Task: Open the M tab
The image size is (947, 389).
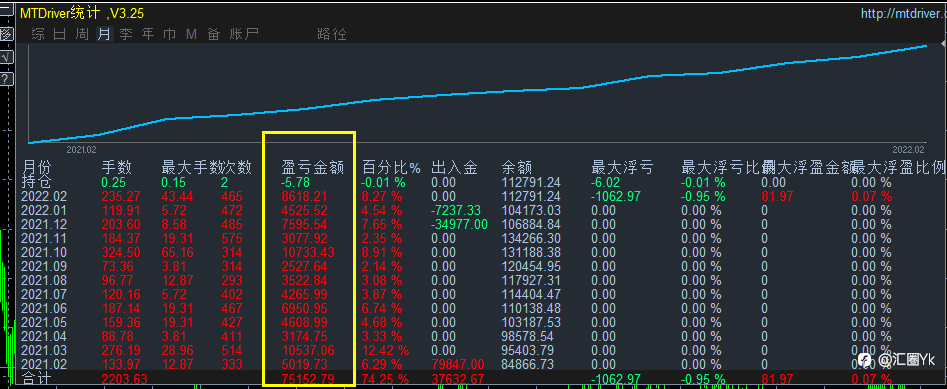Action: [x=191, y=34]
